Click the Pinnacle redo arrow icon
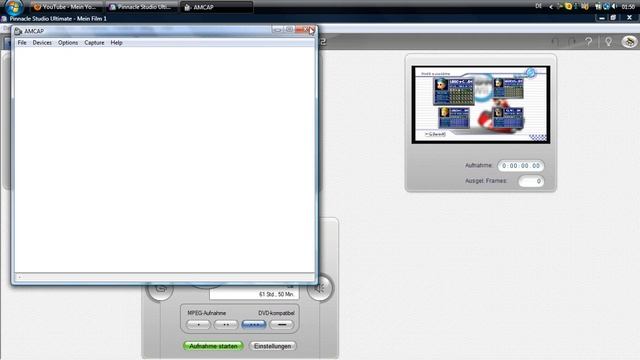640x360 pixels. tap(572, 42)
